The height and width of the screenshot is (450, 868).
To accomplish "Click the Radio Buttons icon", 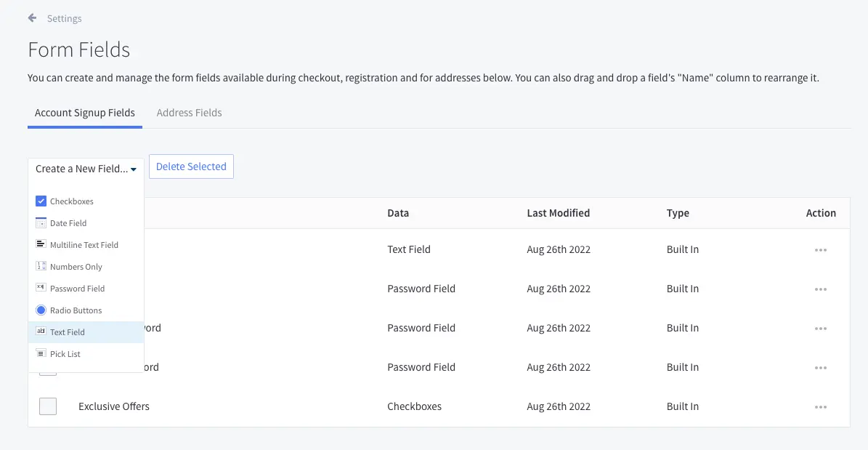I will click(x=41, y=310).
